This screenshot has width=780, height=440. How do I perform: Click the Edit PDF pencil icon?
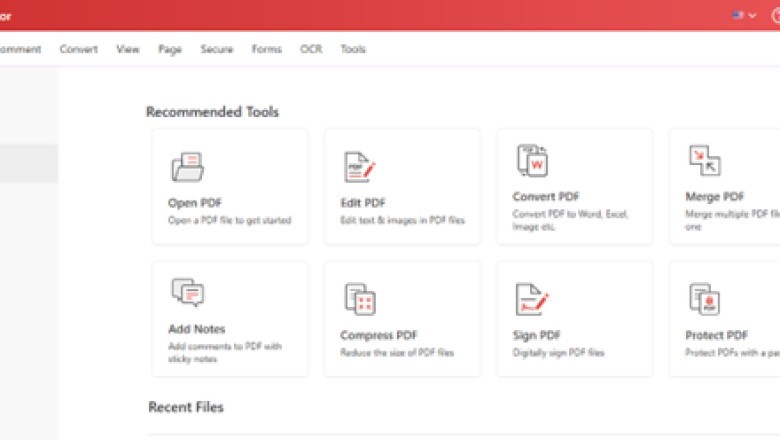click(359, 167)
